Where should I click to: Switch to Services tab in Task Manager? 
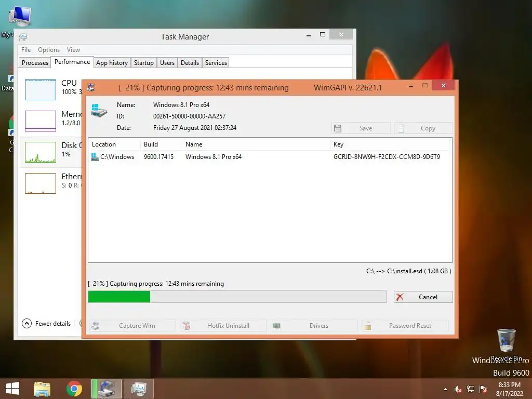pos(216,62)
